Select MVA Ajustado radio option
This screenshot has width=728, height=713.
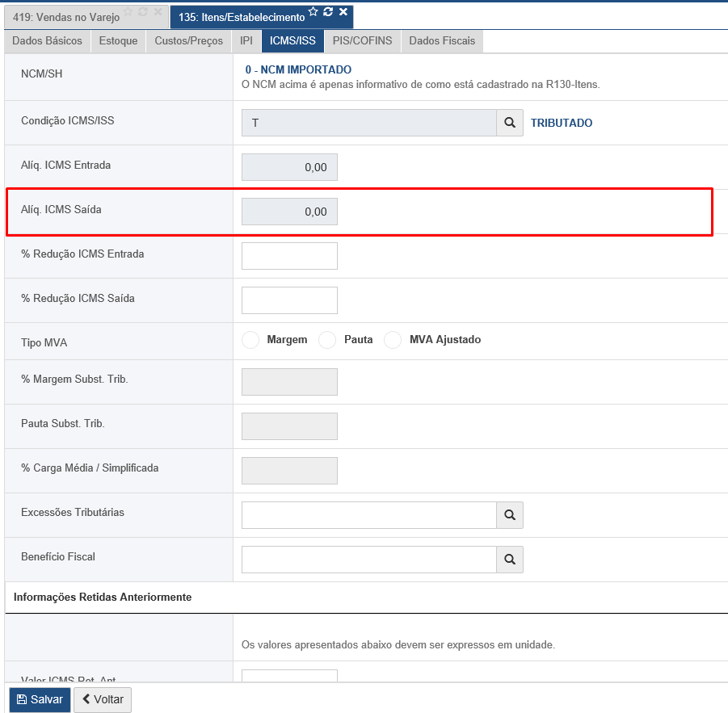click(393, 340)
